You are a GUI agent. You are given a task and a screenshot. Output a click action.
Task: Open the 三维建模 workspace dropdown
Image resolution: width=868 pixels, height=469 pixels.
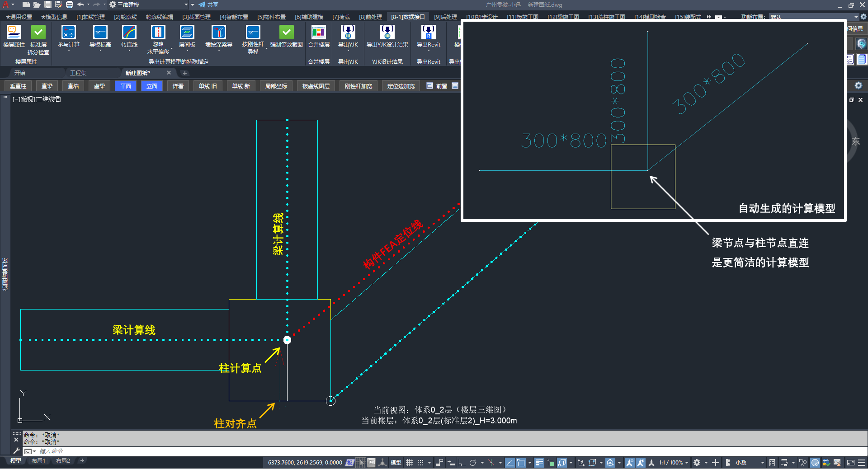click(x=186, y=5)
